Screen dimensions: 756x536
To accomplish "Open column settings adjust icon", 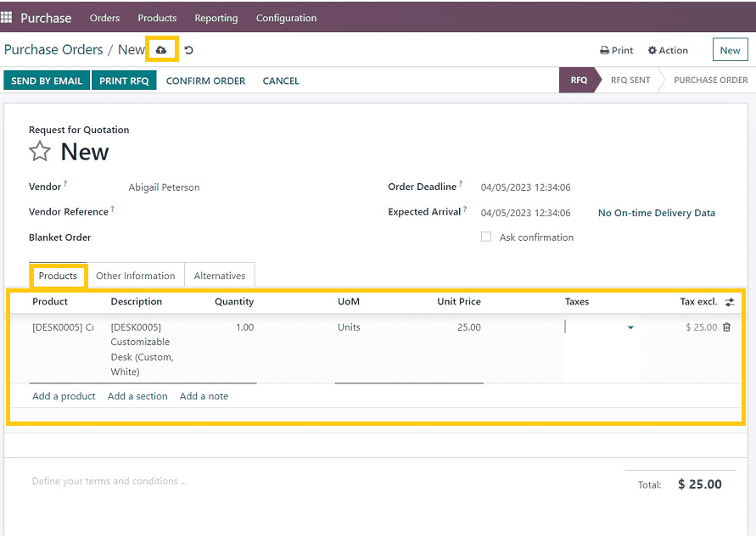I will click(730, 302).
